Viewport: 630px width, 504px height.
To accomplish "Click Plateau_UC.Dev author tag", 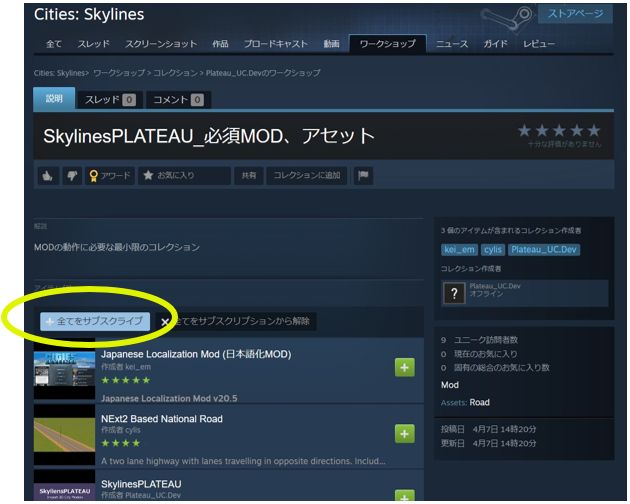I will 544,250.
